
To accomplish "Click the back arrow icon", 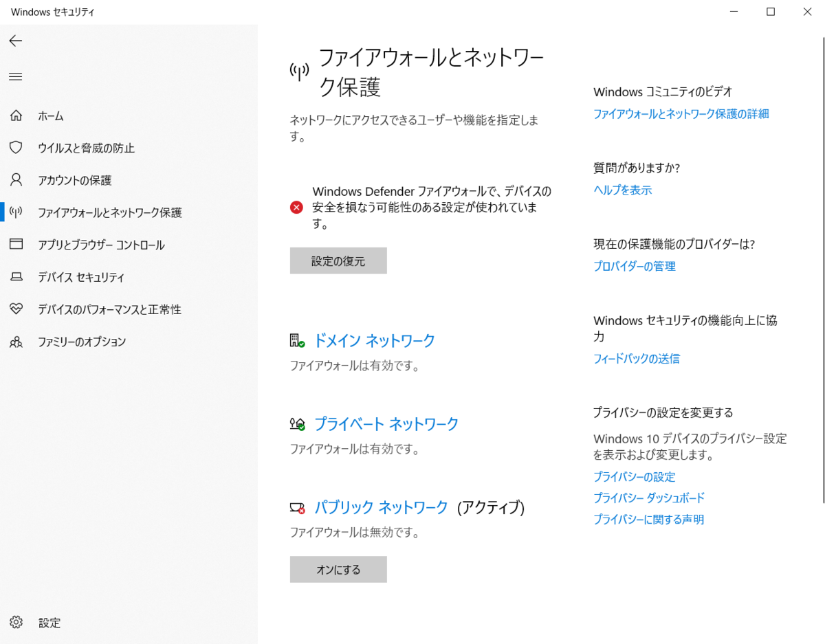I will [16, 41].
